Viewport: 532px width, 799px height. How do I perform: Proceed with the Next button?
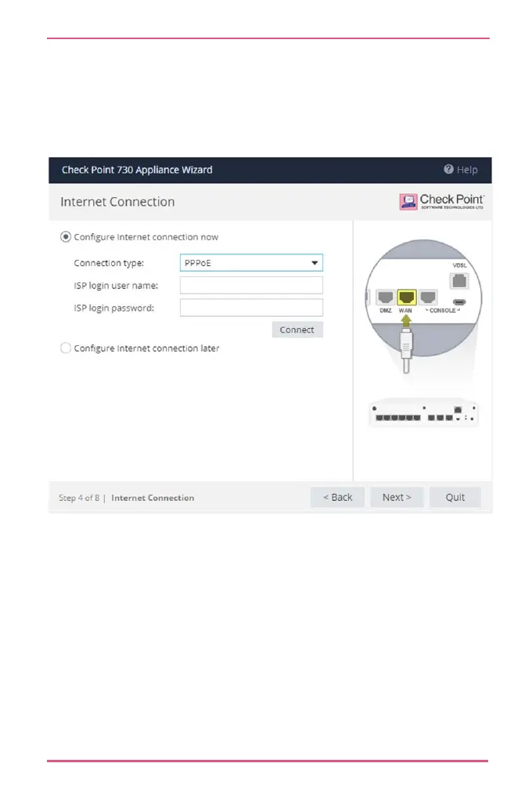click(397, 498)
